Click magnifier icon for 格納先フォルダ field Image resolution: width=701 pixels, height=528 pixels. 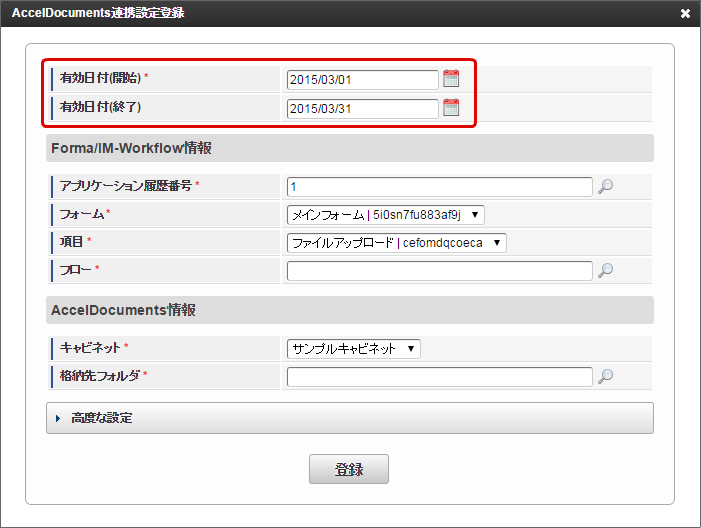click(605, 376)
